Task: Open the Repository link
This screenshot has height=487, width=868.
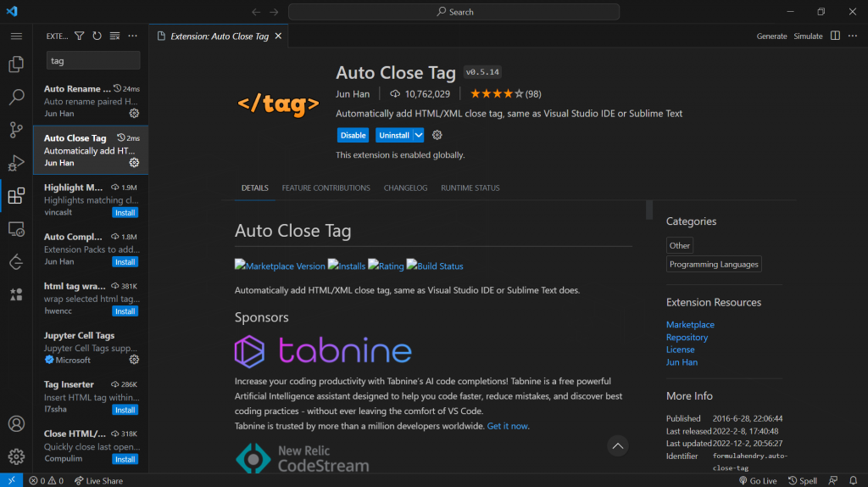Action: [687, 337]
